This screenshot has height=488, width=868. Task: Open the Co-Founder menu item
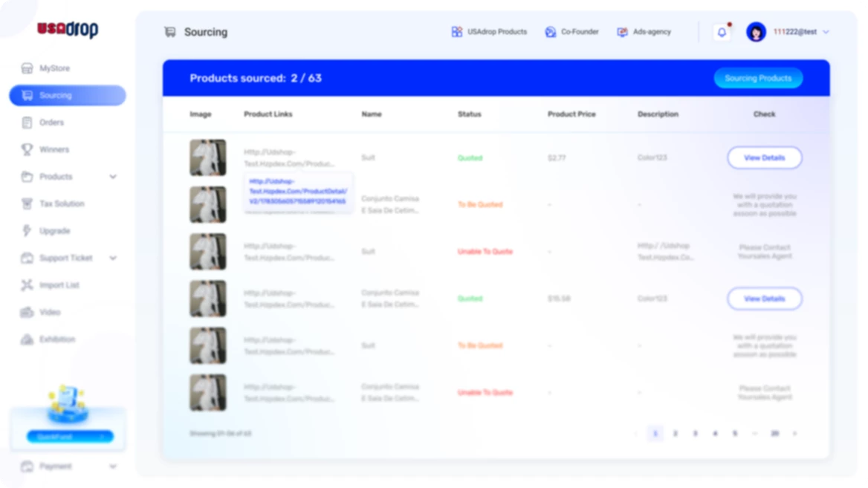571,32
